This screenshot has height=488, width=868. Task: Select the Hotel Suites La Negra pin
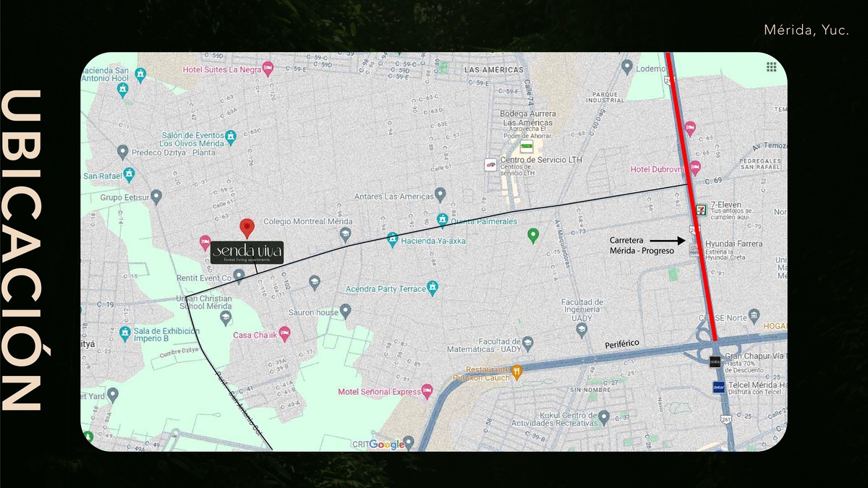268,69
